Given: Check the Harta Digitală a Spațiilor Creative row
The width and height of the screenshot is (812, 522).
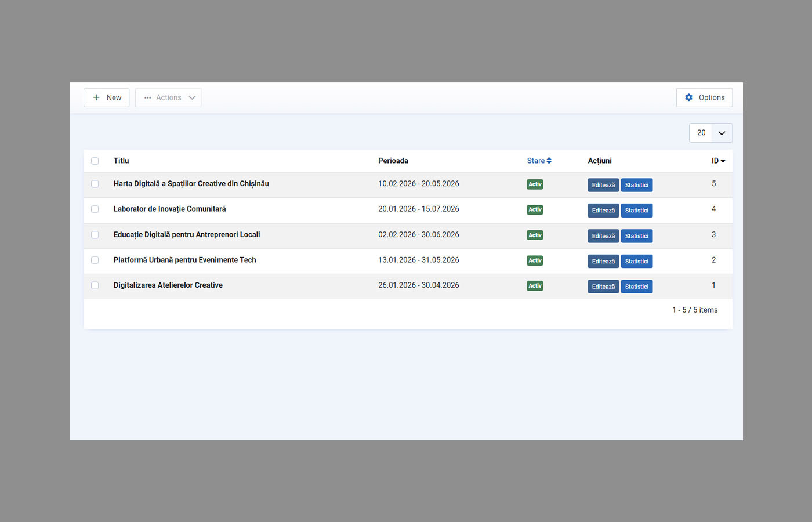Looking at the screenshot, I should pos(95,184).
